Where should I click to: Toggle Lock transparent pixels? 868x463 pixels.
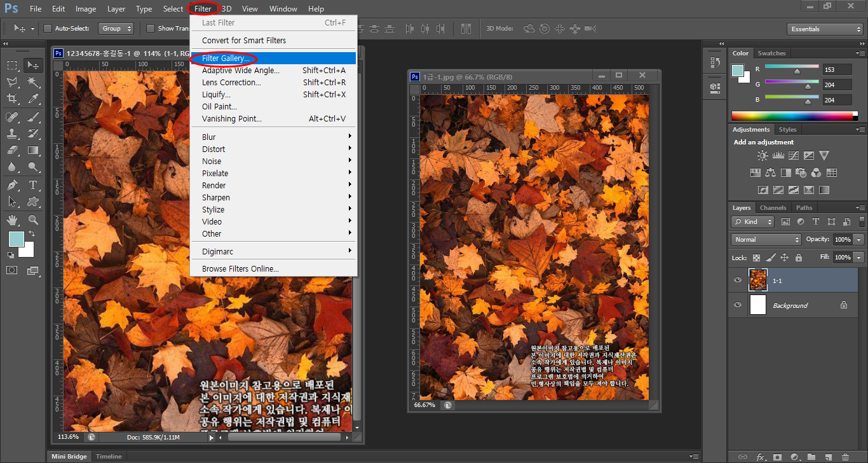(x=756, y=258)
